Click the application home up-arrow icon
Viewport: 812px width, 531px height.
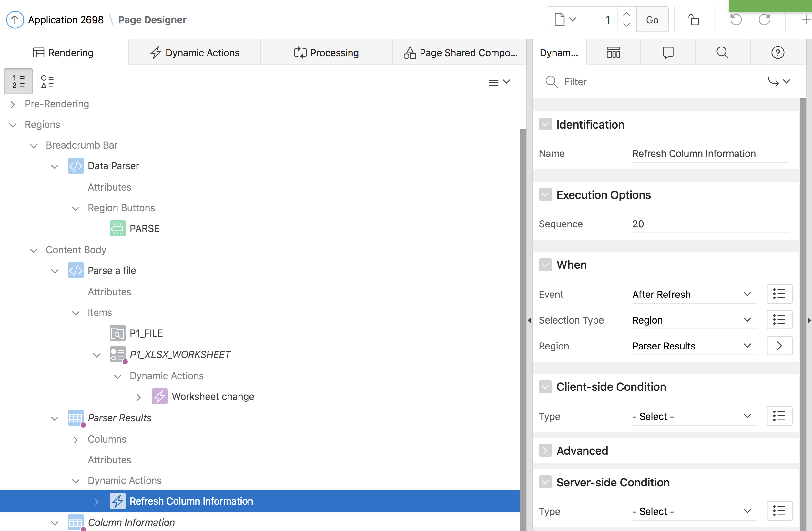[x=15, y=19]
